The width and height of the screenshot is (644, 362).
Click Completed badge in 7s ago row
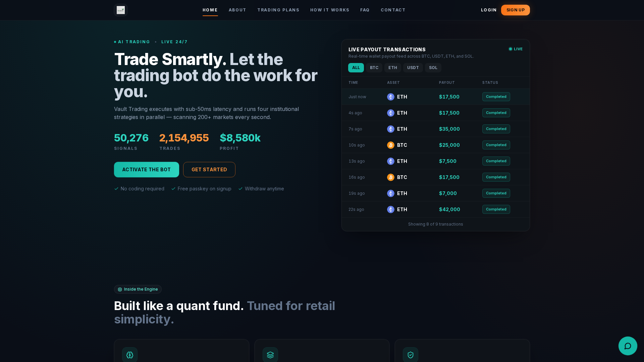pos(496,129)
